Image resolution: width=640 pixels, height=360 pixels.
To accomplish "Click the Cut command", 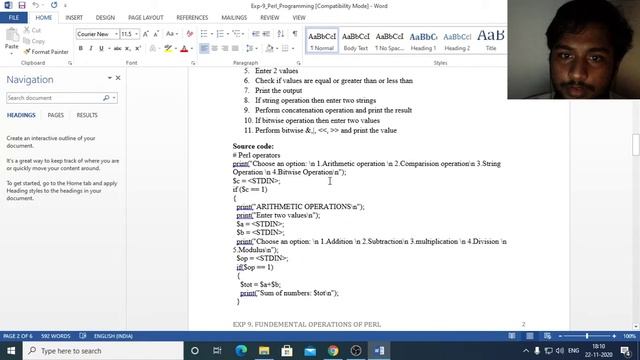I will pyautogui.click(x=32, y=30).
